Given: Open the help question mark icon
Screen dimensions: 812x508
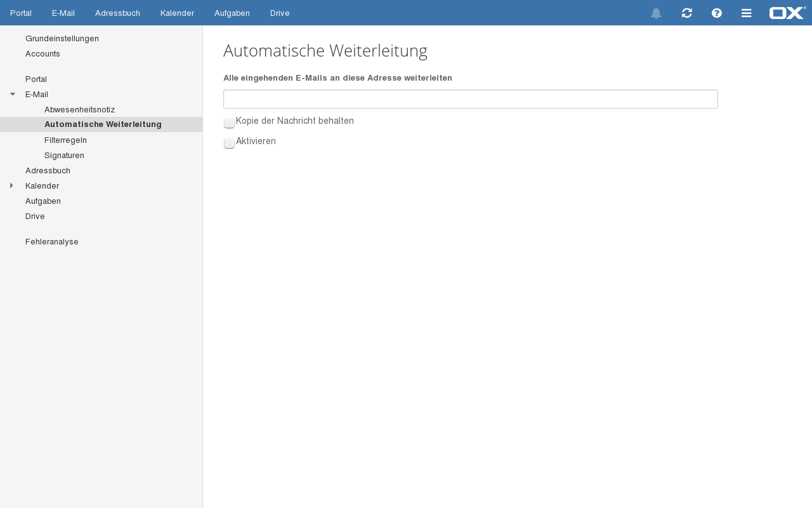Looking at the screenshot, I should 717,13.
